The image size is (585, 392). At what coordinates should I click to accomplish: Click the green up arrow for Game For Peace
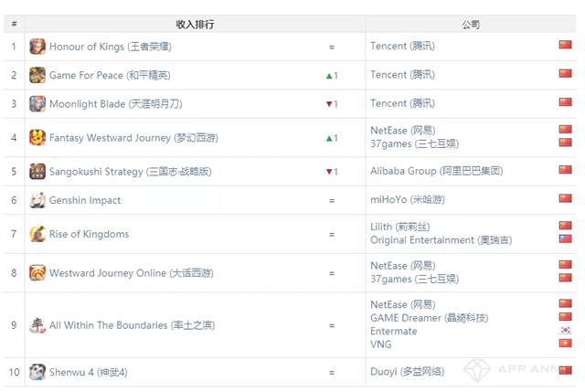[328, 75]
